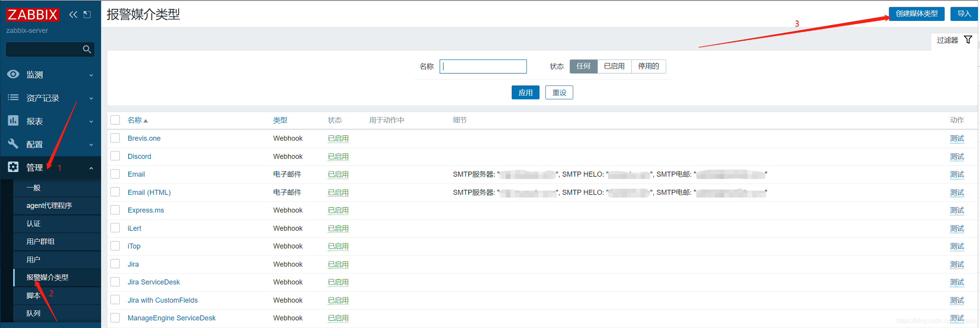This screenshot has height=328, width=980.
Task: Tick checkbox for Discord row
Action: [115, 156]
